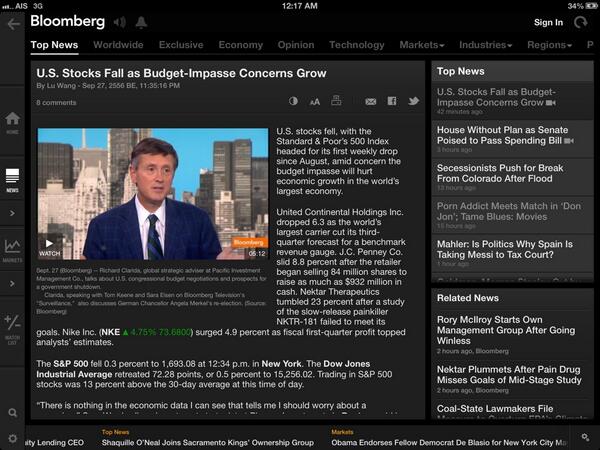Expand the arrow below News sidebar item
The image size is (600, 450).
[x=12, y=213]
